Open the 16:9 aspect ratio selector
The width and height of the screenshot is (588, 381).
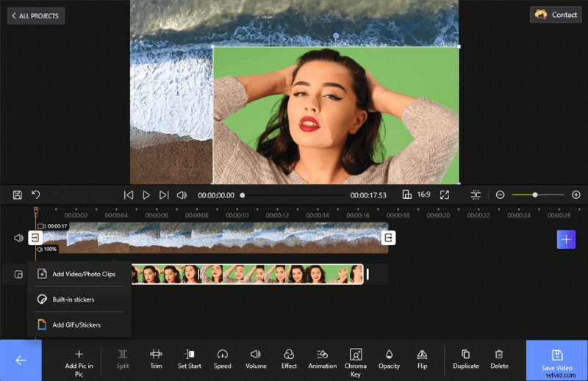[x=417, y=195]
